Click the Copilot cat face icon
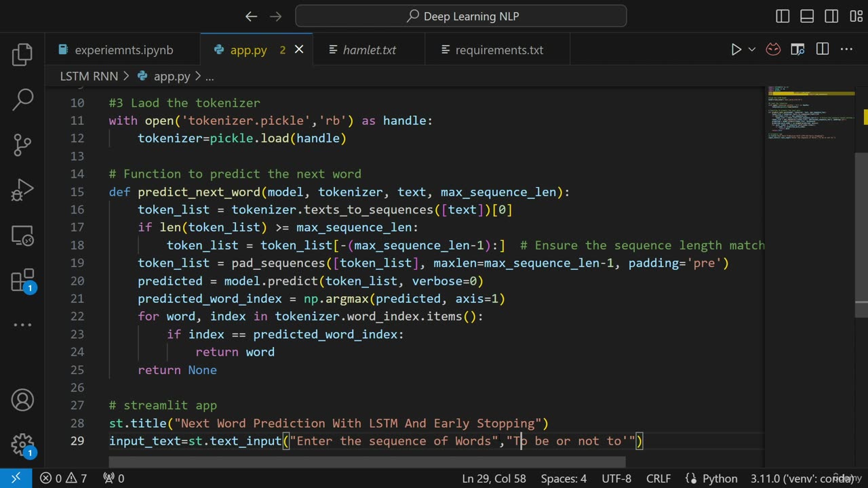 (x=773, y=49)
